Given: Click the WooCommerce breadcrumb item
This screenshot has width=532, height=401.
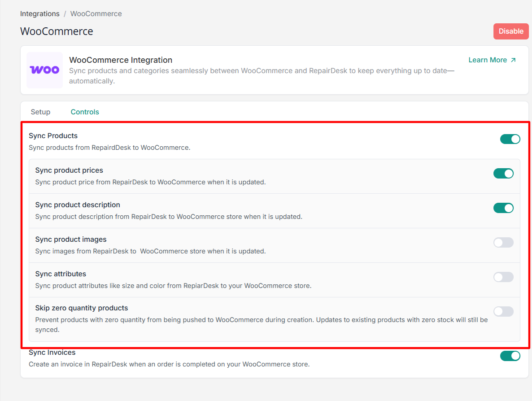Looking at the screenshot, I should (x=96, y=14).
